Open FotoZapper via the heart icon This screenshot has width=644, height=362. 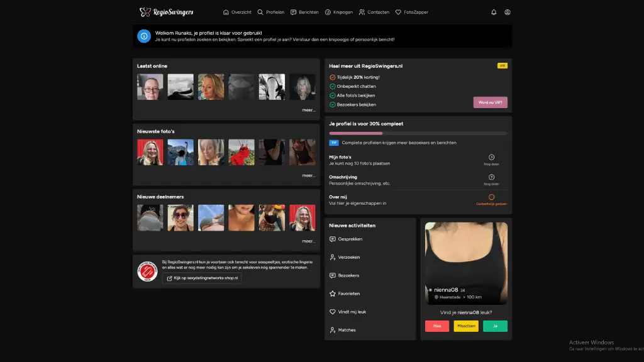point(397,12)
